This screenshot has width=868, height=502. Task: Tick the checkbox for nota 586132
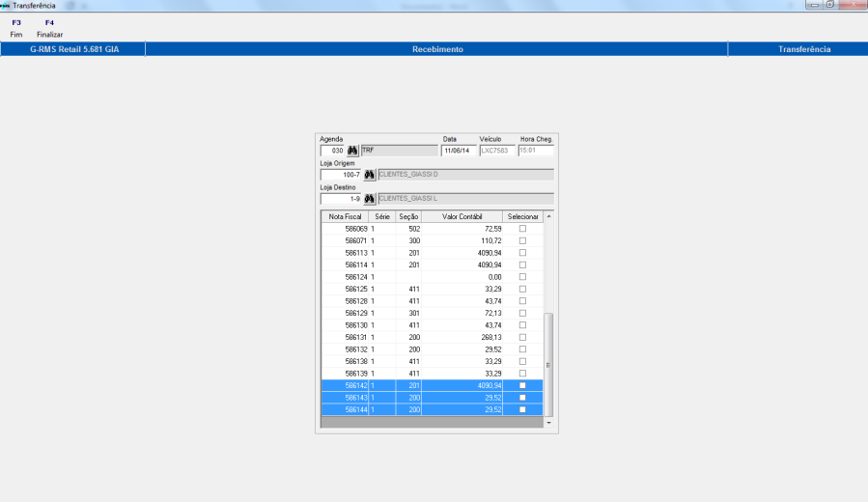522,349
